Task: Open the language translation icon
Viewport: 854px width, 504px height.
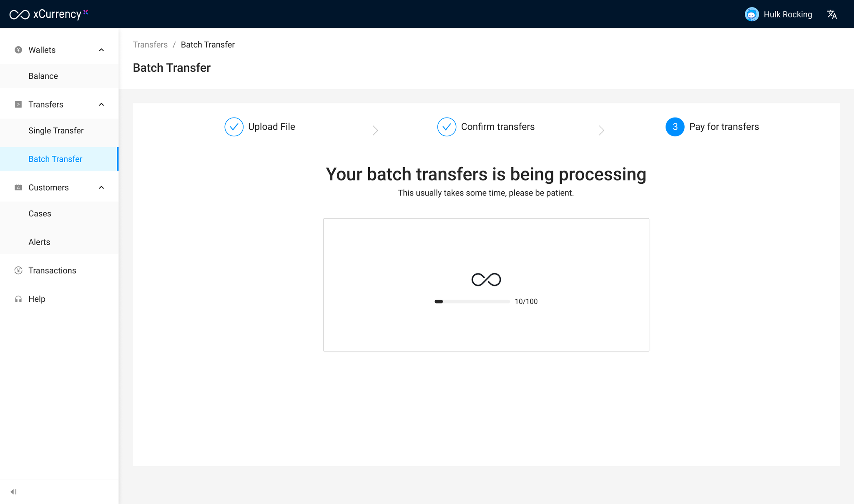Action: 832,15
